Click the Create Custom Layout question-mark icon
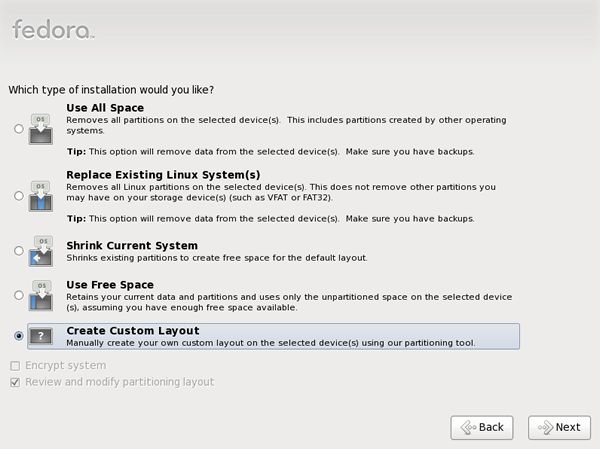This screenshot has width=600, height=449. 41,336
